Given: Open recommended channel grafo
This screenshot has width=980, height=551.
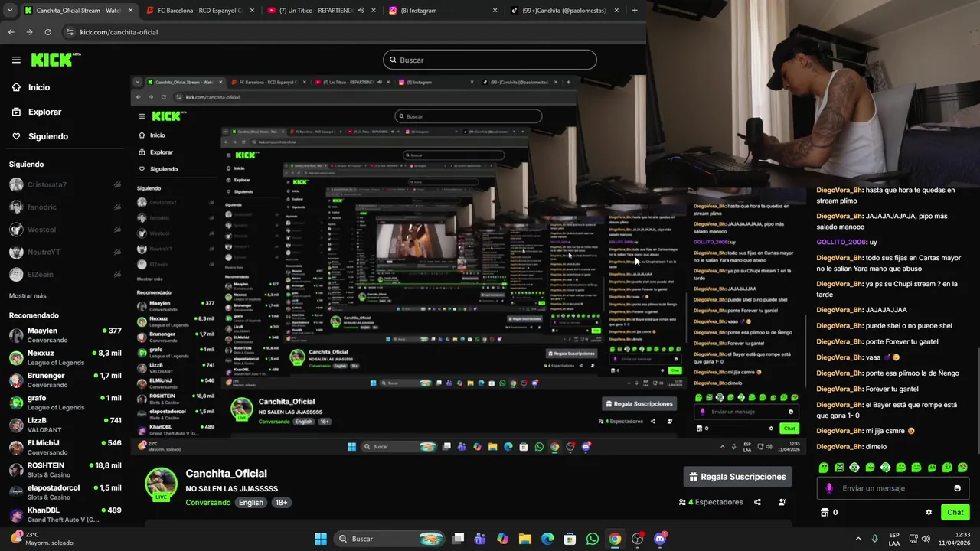Looking at the screenshot, I should pyautogui.click(x=65, y=403).
